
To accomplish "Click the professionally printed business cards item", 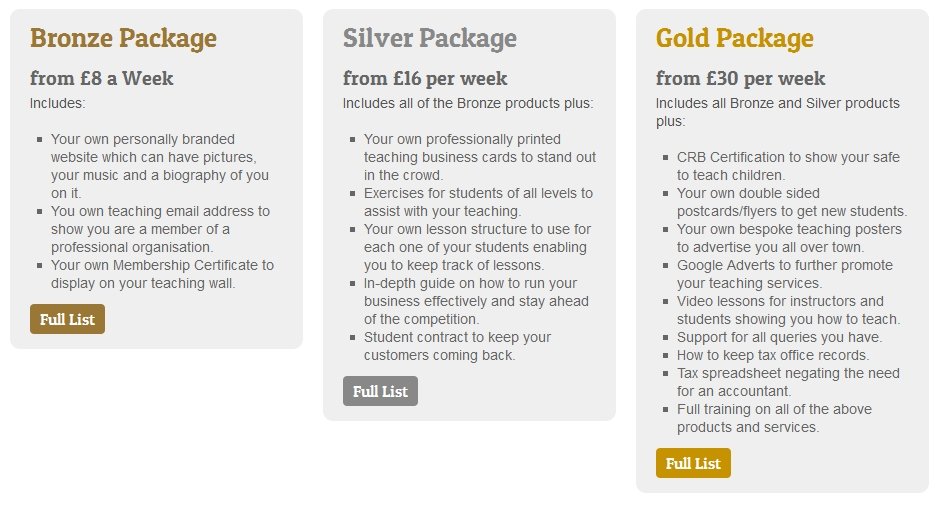I will 480,157.
